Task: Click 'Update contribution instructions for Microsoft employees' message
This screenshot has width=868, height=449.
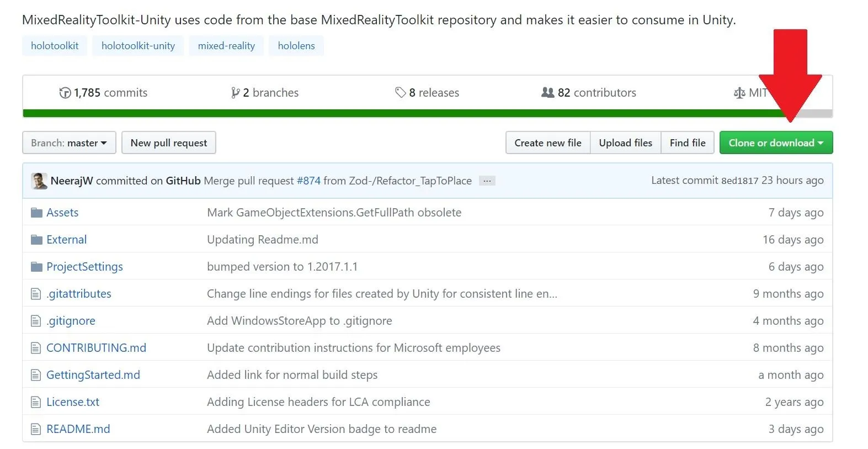Action: pos(354,348)
